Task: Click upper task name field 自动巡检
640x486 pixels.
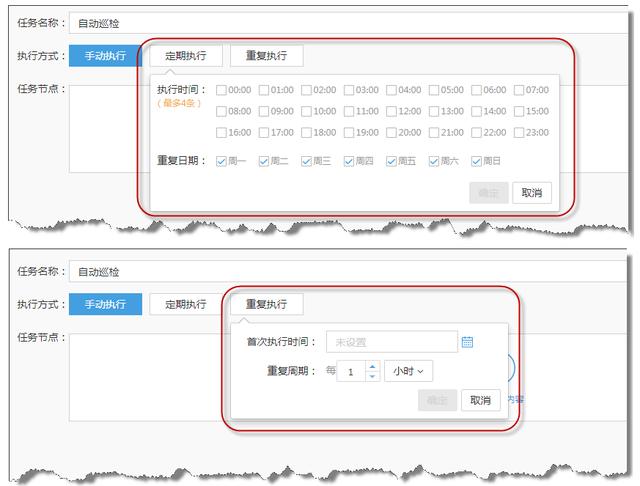Action: (349, 23)
